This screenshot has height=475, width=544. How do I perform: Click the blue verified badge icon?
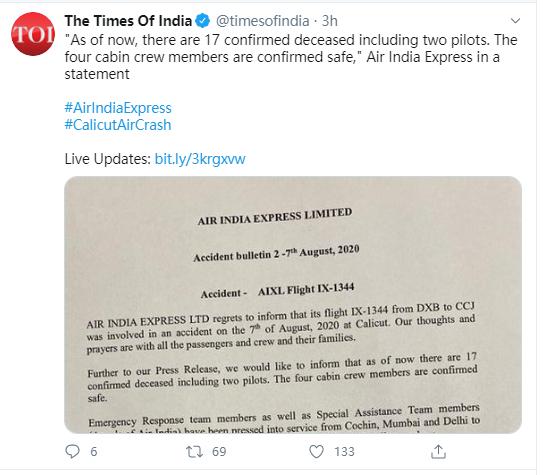[203, 21]
